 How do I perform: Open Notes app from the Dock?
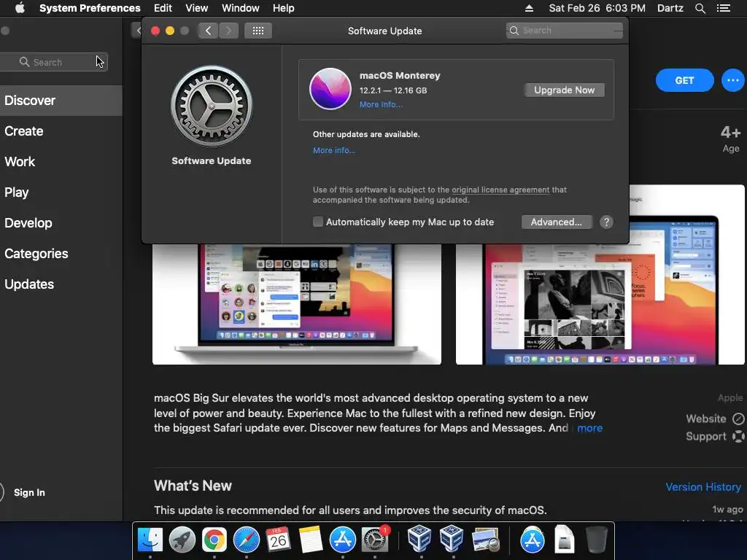311,540
